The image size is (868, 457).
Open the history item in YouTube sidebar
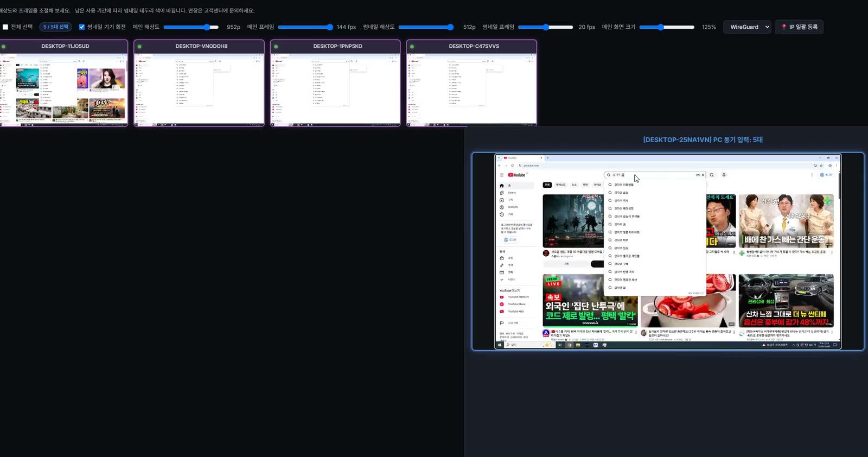coord(516,214)
